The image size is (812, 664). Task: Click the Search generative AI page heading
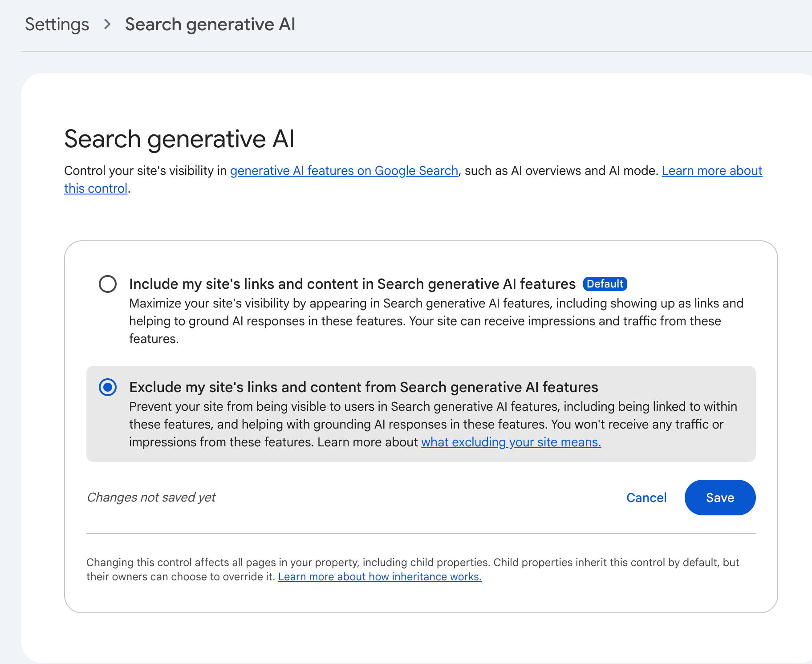pos(179,139)
